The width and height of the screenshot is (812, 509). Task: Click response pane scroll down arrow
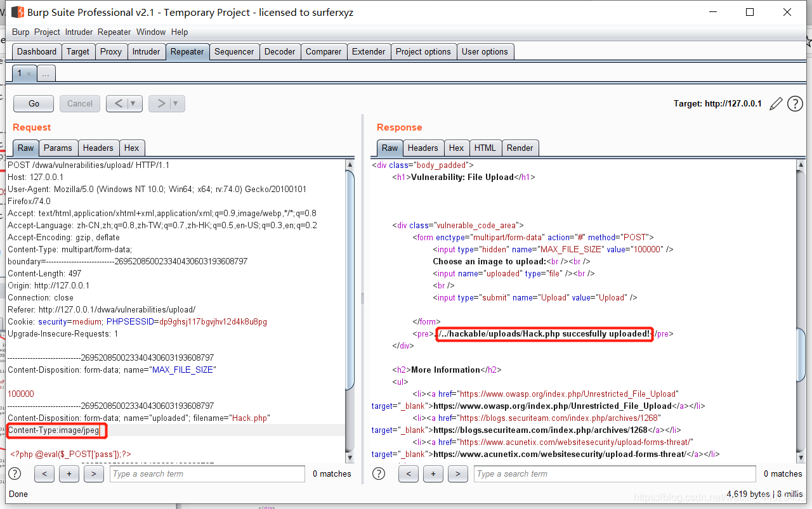coord(802,457)
